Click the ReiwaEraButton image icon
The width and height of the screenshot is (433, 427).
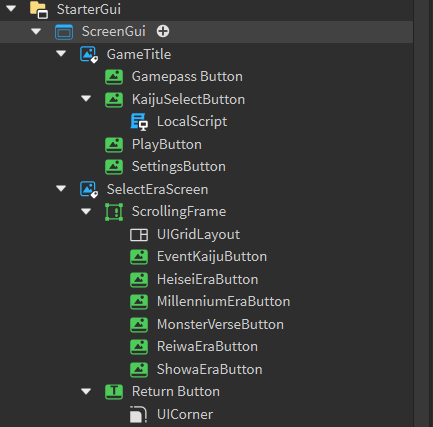[x=139, y=347]
